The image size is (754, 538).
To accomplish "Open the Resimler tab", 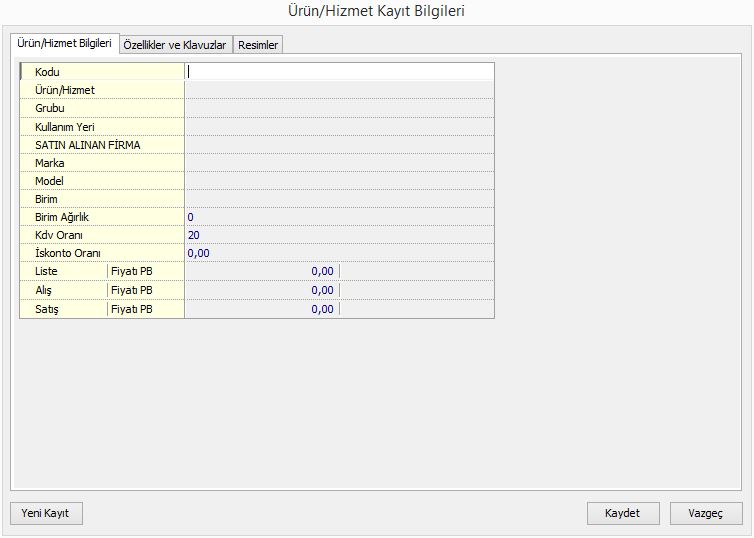I will pyautogui.click(x=259, y=45).
